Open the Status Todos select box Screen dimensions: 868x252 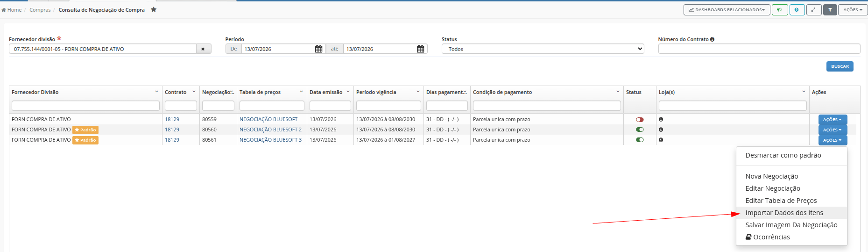coord(543,49)
